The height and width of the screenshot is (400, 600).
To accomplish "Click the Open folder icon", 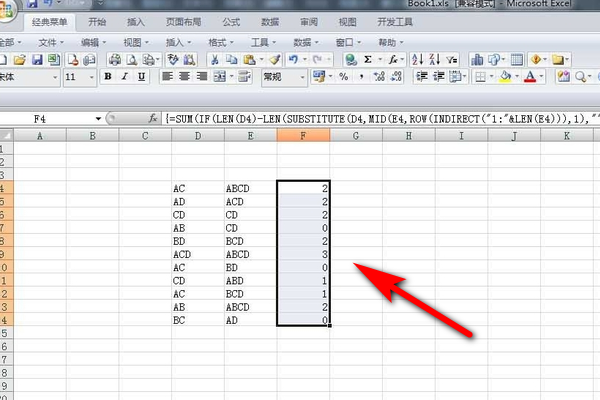I will pos(20,60).
